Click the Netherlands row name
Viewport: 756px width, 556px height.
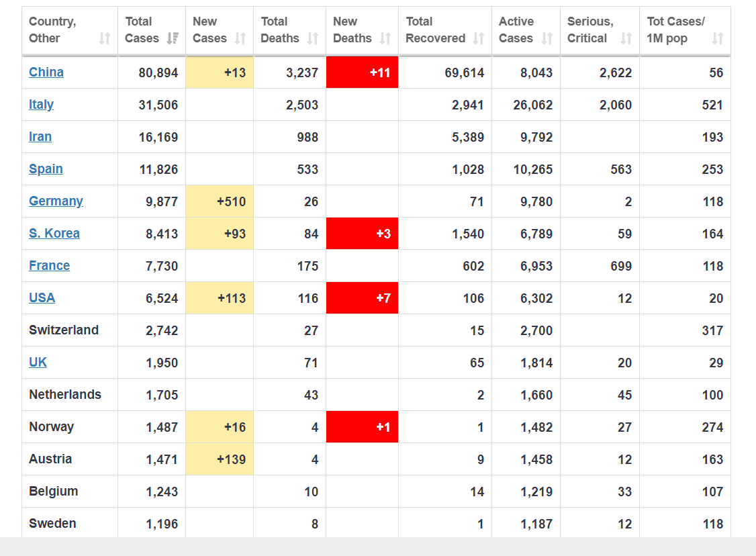[65, 394]
